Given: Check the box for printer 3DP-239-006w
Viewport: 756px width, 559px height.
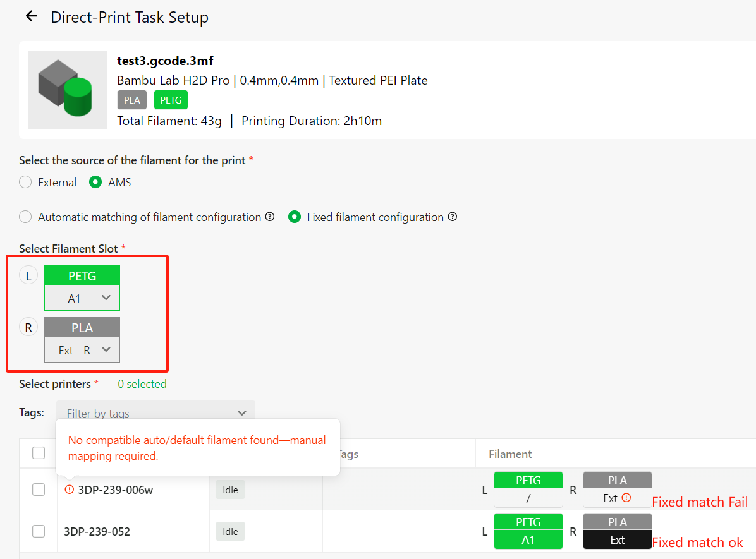Looking at the screenshot, I should point(39,490).
